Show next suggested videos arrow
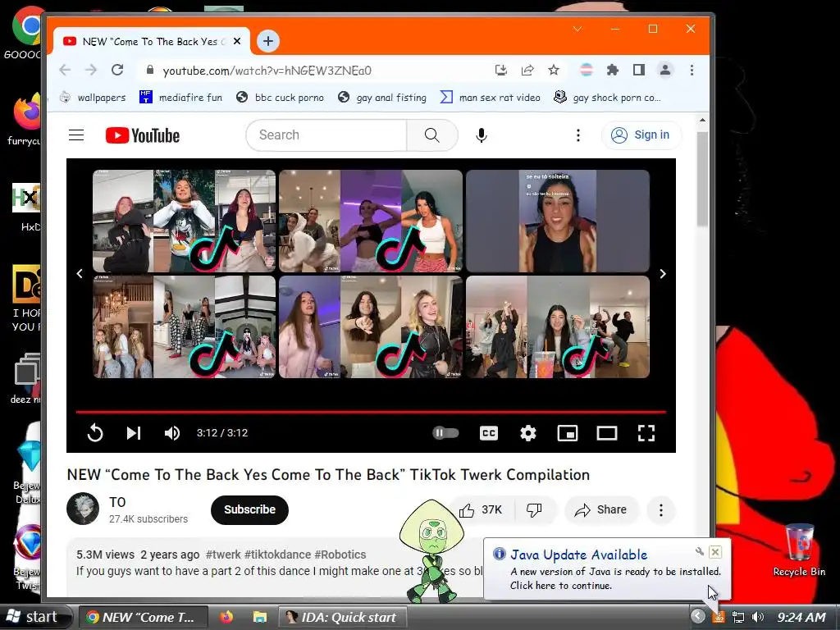 [x=663, y=274]
